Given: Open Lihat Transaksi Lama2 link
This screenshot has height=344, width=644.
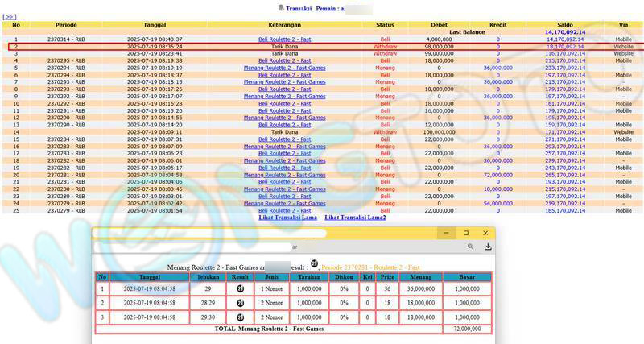Looking at the screenshot, I should 355,218.
